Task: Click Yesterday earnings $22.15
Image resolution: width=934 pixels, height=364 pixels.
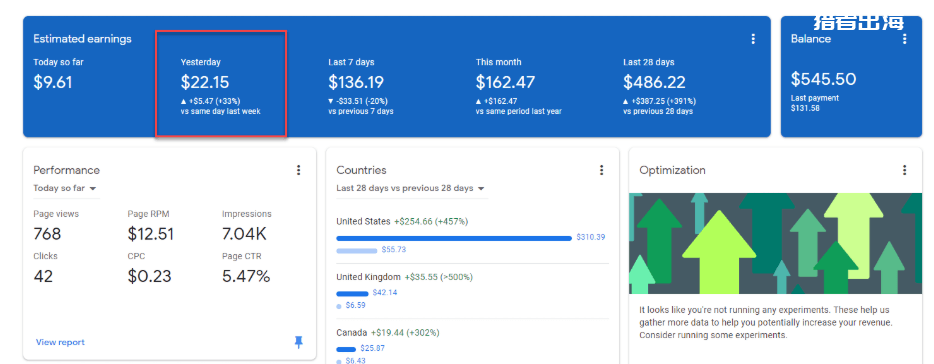Action: click(205, 82)
